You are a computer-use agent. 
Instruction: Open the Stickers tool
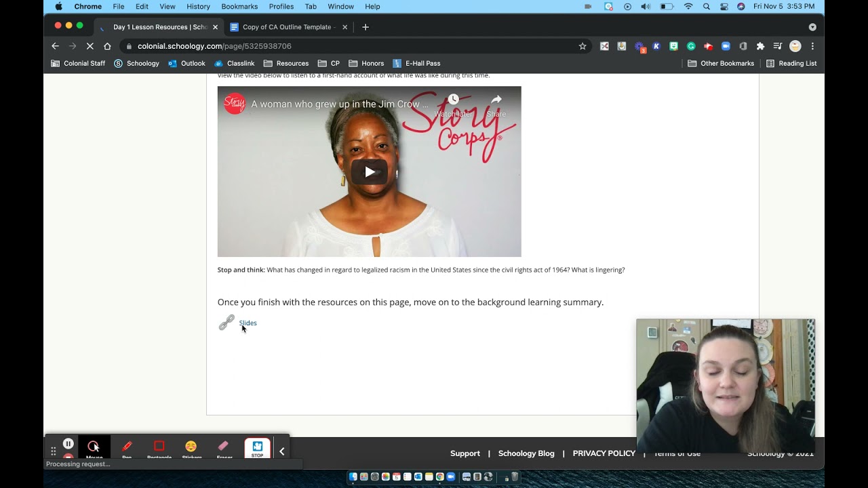(191, 448)
